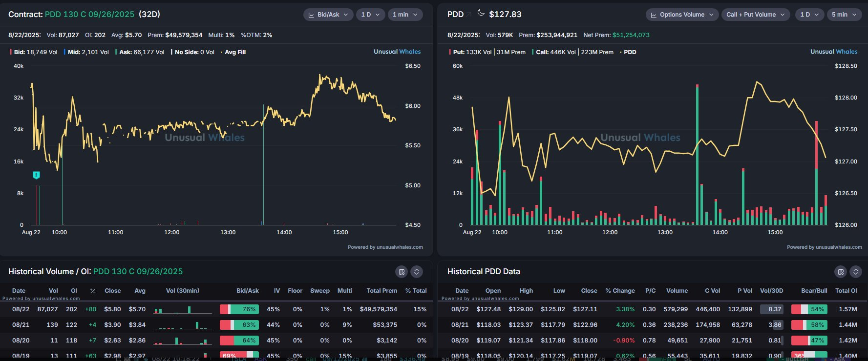Image resolution: width=868 pixels, height=361 pixels.
Task: Open the 5 min interval dropdown
Action: 844,15
